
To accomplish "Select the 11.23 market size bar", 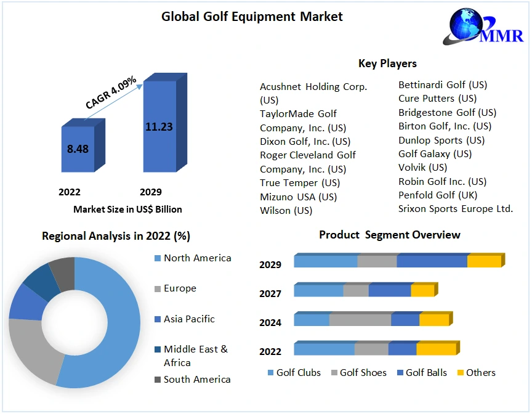I will [x=159, y=127].
